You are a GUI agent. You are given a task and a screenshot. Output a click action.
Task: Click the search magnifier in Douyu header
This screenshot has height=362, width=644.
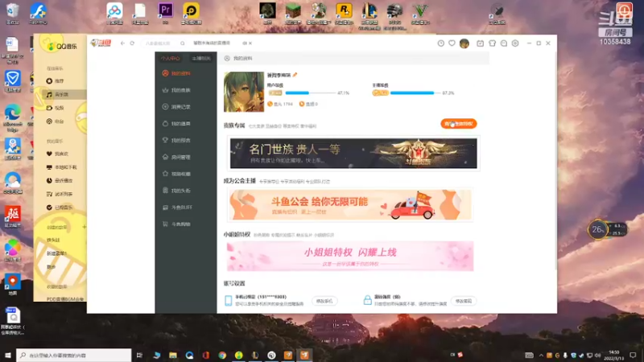tap(183, 43)
